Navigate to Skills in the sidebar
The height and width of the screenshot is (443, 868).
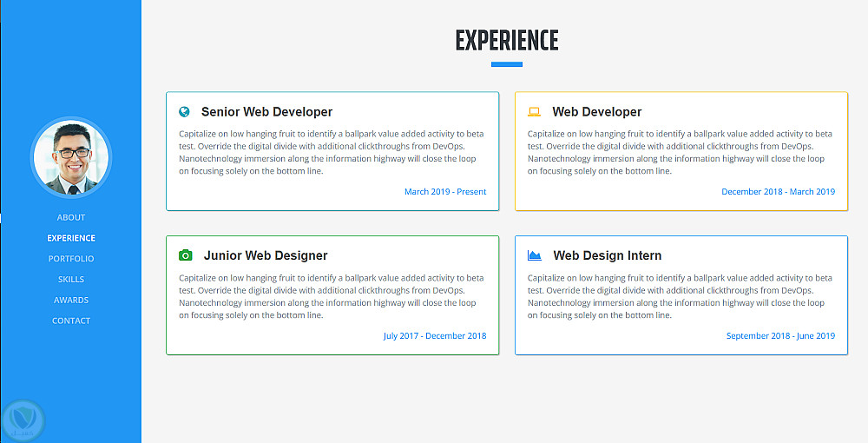click(71, 280)
